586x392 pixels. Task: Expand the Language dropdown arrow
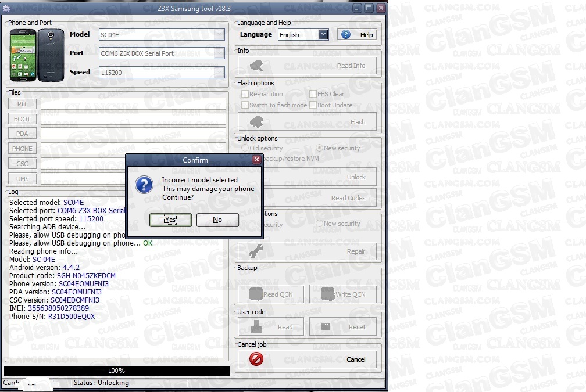[323, 35]
